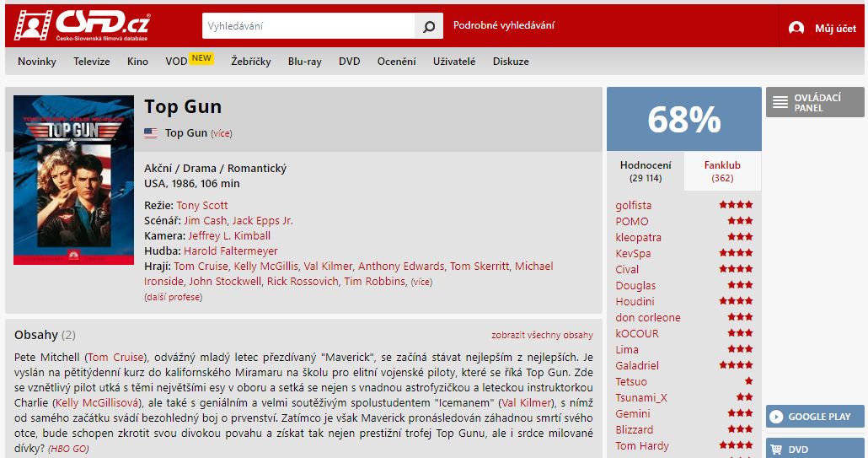Image resolution: width=868 pixels, height=458 pixels.
Task: Open the Ovládací panel menu icon
Action: pyautogui.click(x=780, y=102)
